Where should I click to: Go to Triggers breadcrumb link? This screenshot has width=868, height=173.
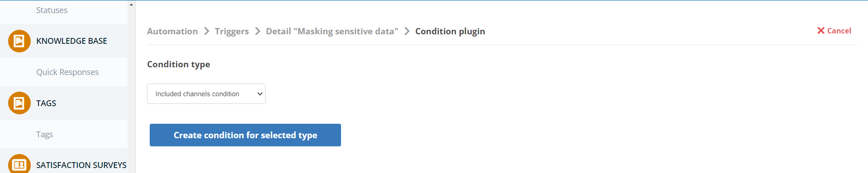click(x=232, y=31)
